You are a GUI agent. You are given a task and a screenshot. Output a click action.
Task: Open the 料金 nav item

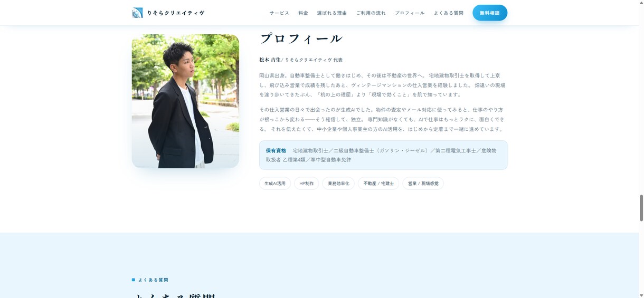tap(303, 13)
